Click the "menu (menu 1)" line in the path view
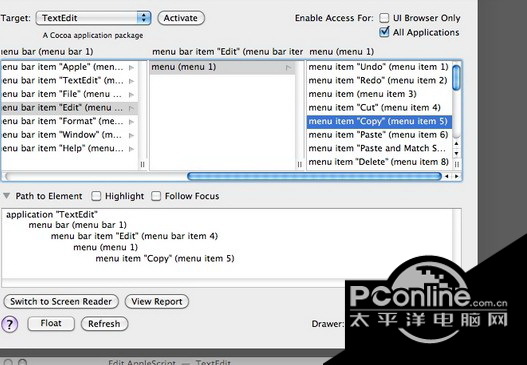 point(106,247)
